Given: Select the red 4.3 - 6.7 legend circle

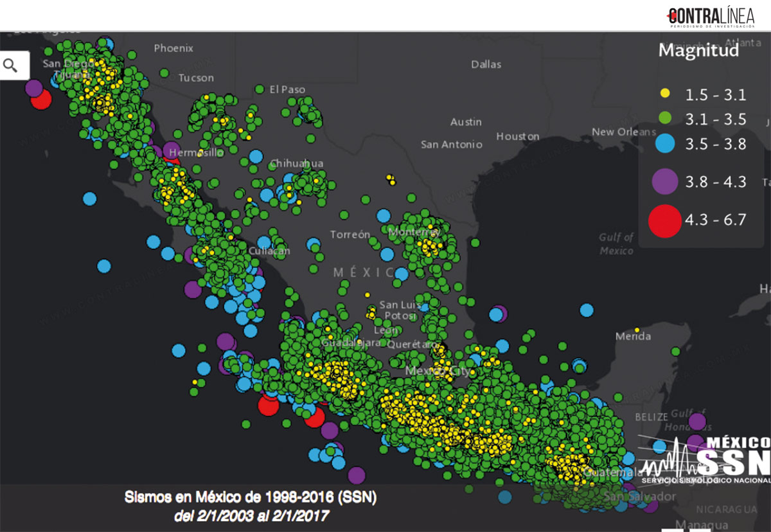Looking at the screenshot, I should pyautogui.click(x=665, y=220).
